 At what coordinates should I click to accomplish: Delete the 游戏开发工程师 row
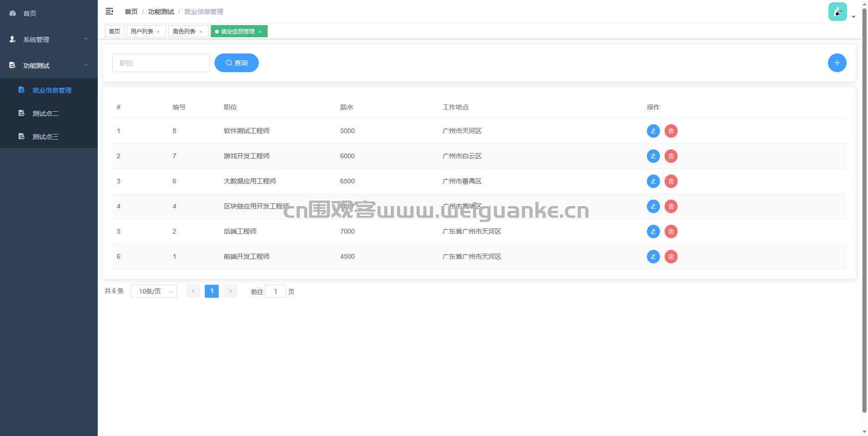pos(671,156)
